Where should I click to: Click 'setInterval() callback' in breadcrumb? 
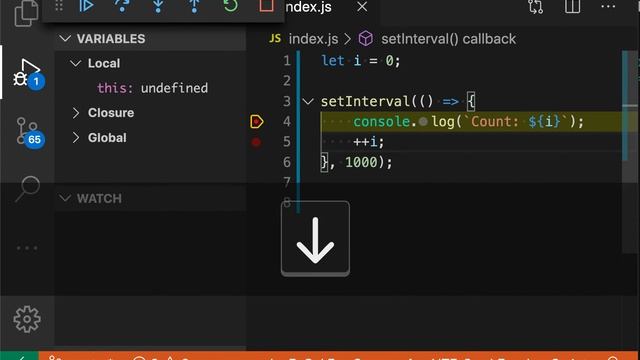(448, 39)
